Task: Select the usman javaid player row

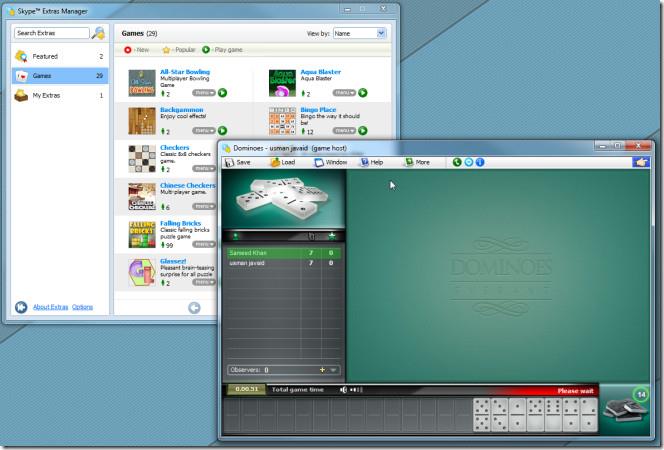Action: tap(283, 263)
